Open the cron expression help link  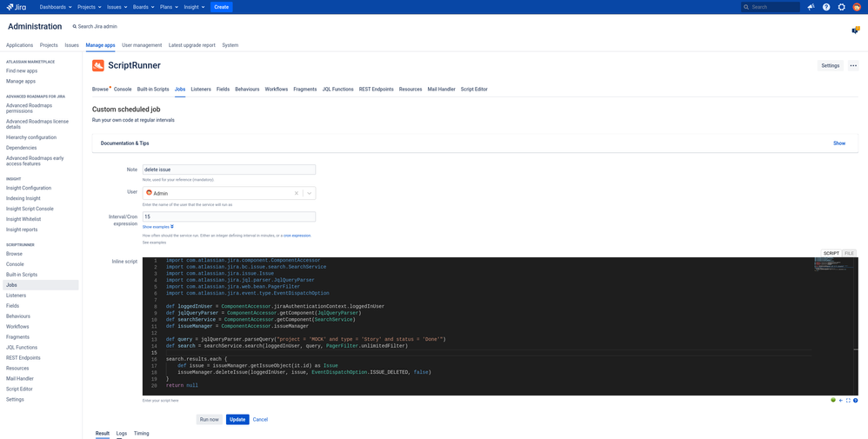coord(297,236)
